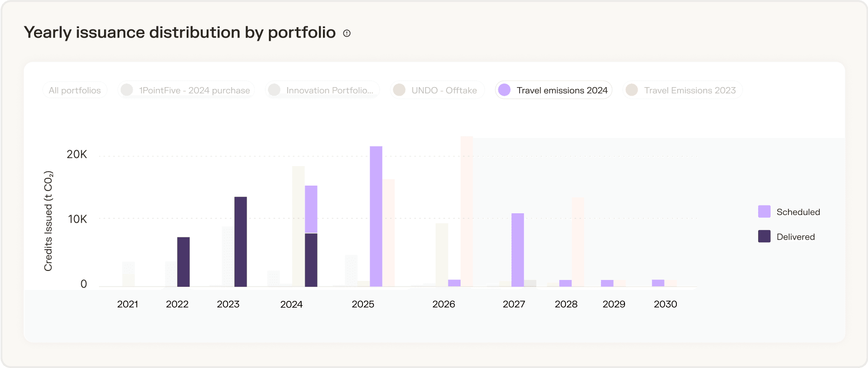Toggle the Innovation Portfolio filter chip
This screenshot has height=368, width=868.
[322, 90]
